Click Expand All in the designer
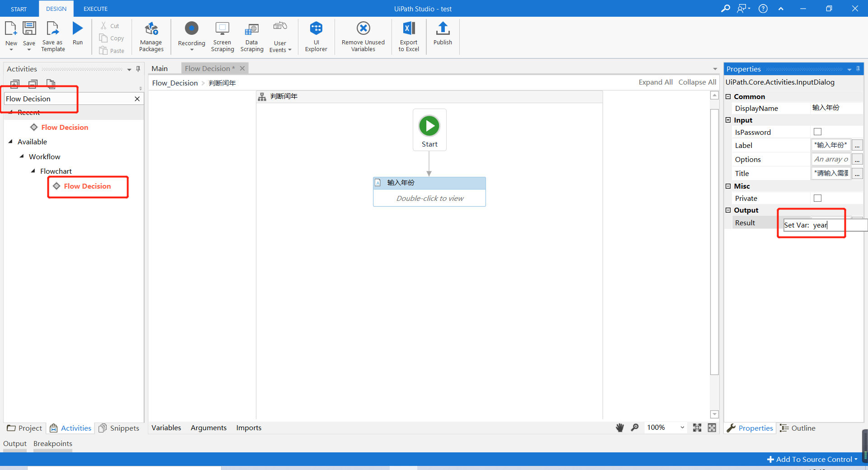Viewport: 868px width, 470px height. 656,82
